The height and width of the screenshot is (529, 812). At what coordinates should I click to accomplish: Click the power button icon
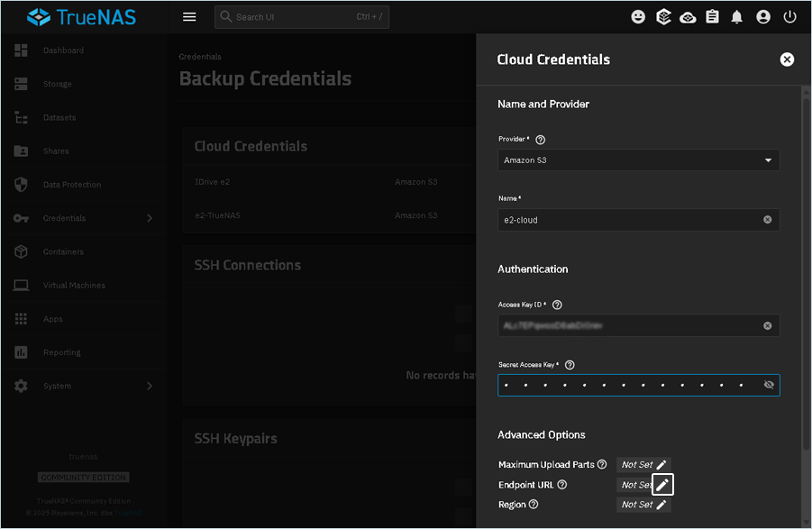click(789, 17)
